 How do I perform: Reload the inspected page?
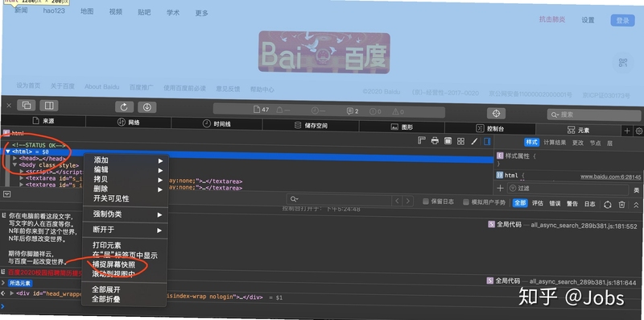pos(124,107)
